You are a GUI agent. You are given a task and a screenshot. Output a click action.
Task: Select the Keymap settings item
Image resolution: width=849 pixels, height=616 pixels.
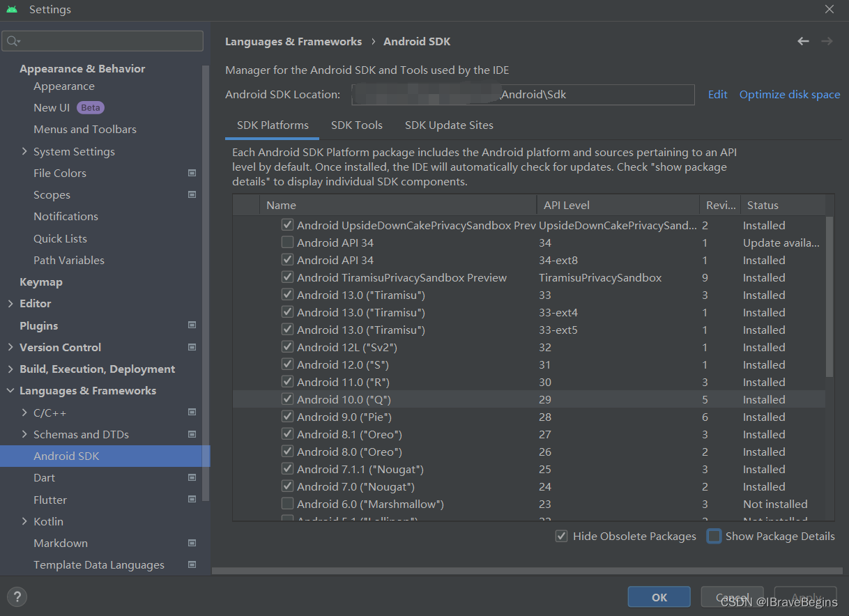click(41, 282)
